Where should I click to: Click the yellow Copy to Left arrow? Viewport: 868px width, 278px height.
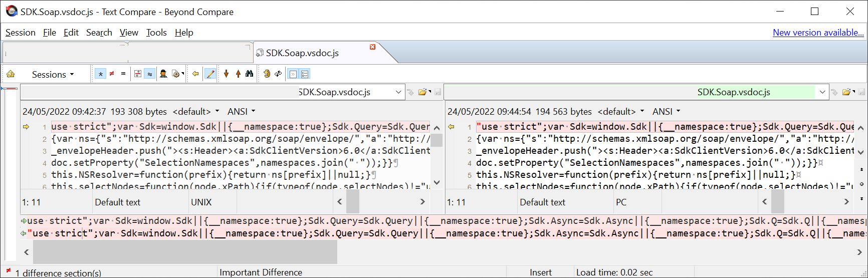click(x=195, y=74)
